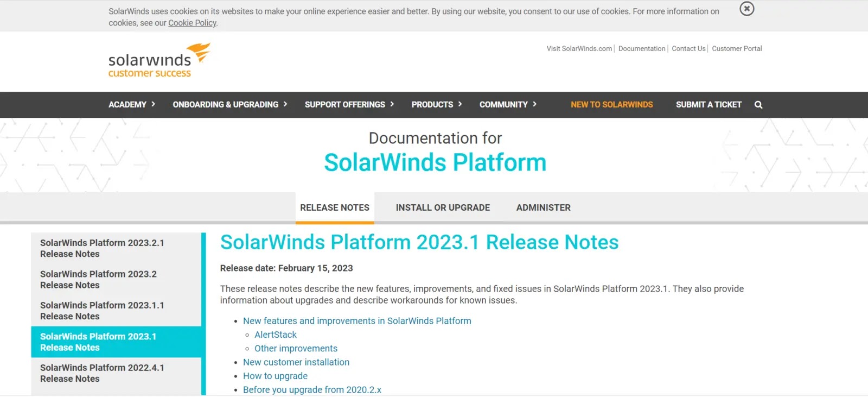Open the Documentation header link
The height and width of the screenshot is (397, 868).
pyautogui.click(x=642, y=48)
